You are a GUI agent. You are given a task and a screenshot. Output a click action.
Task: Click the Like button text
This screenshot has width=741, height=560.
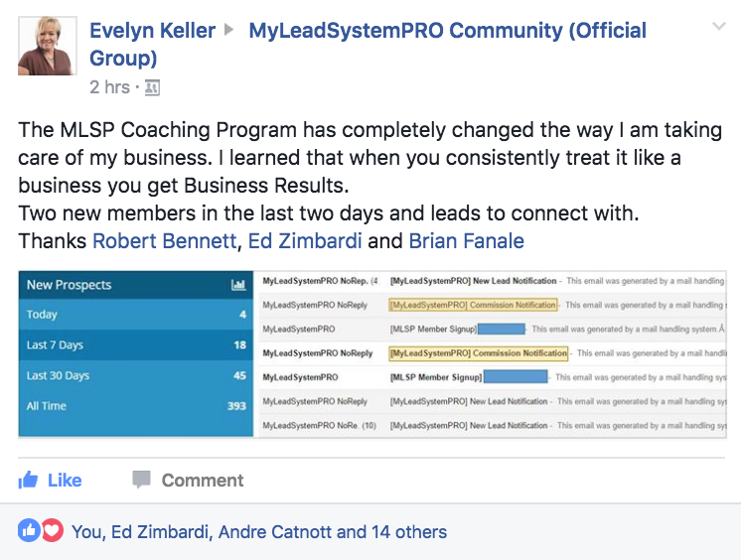click(x=65, y=481)
